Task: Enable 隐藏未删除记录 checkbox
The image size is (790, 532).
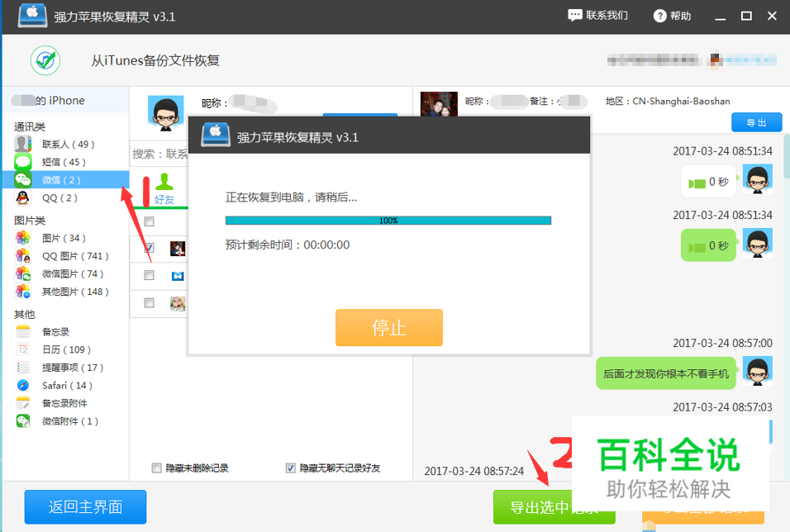Action: coord(157,468)
